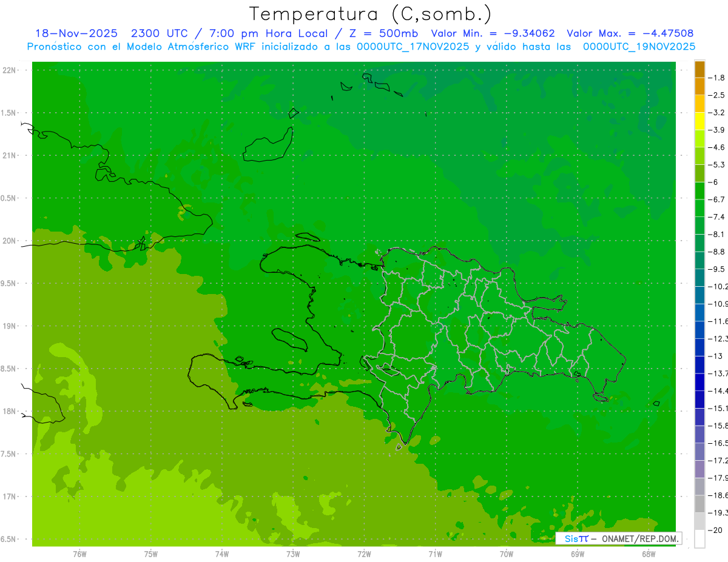Viewport: 728px width, 562px height.
Task: Click the '0.5N' latitude label
Action: pyautogui.click(x=8, y=198)
